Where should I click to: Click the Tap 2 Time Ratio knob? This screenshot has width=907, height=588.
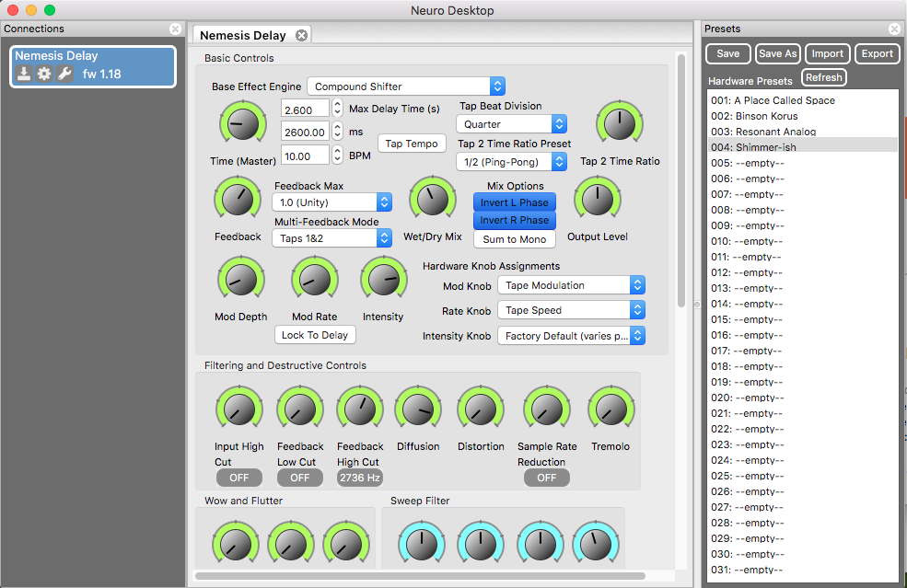tap(620, 123)
